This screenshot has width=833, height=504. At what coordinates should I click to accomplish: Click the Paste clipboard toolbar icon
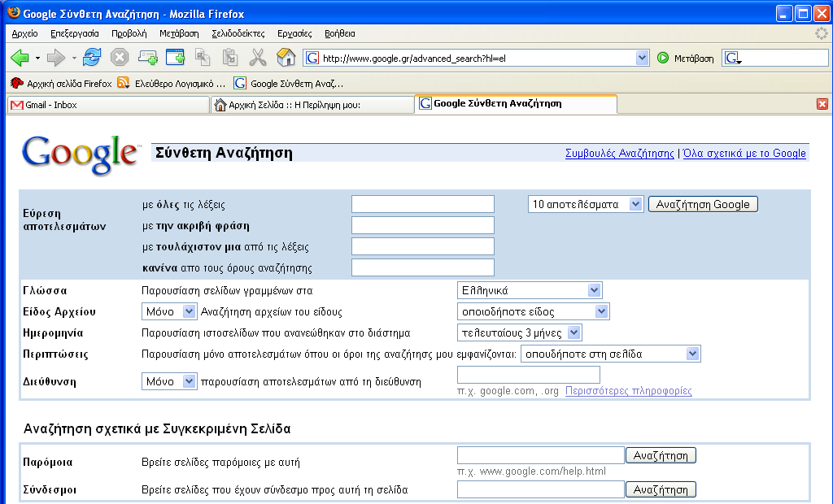230,58
